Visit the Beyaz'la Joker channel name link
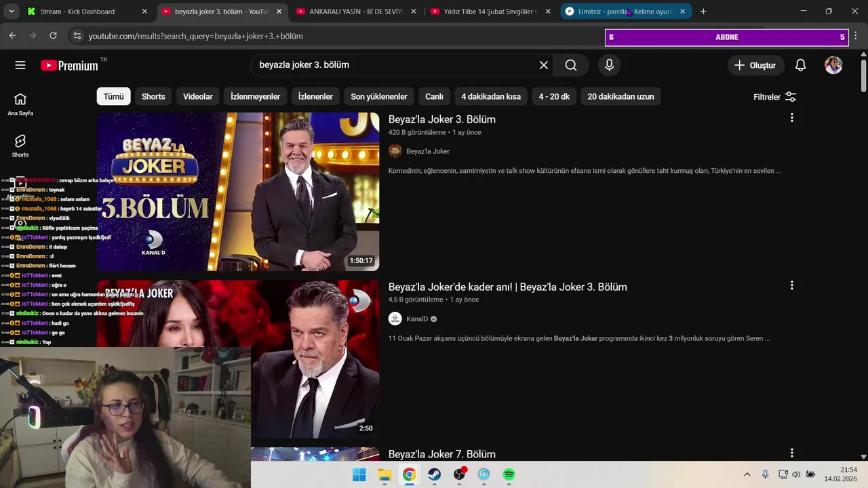 (428, 151)
